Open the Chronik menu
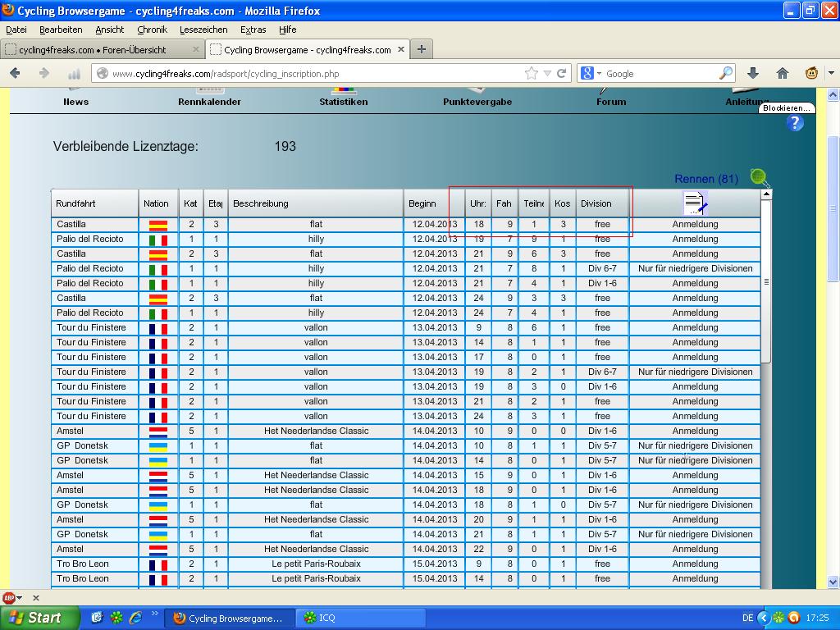The image size is (840, 630). 152,30
